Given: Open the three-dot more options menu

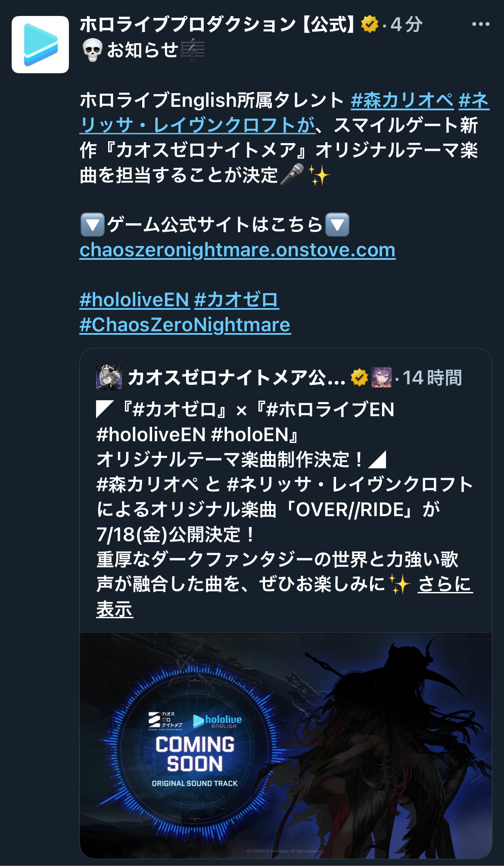Looking at the screenshot, I should point(481,24).
